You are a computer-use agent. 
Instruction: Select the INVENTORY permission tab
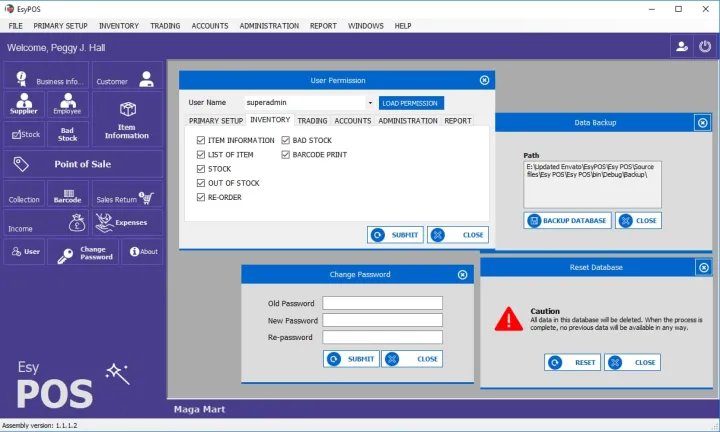click(270, 120)
